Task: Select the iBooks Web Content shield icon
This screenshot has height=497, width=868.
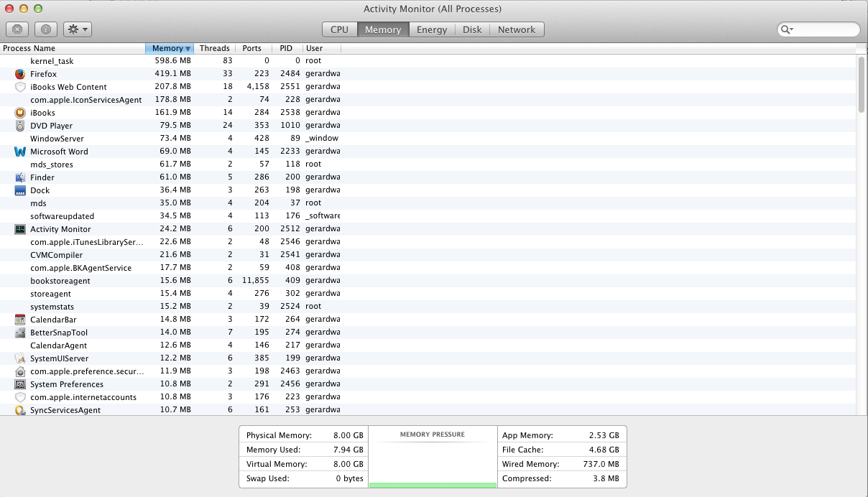Action: (x=20, y=87)
